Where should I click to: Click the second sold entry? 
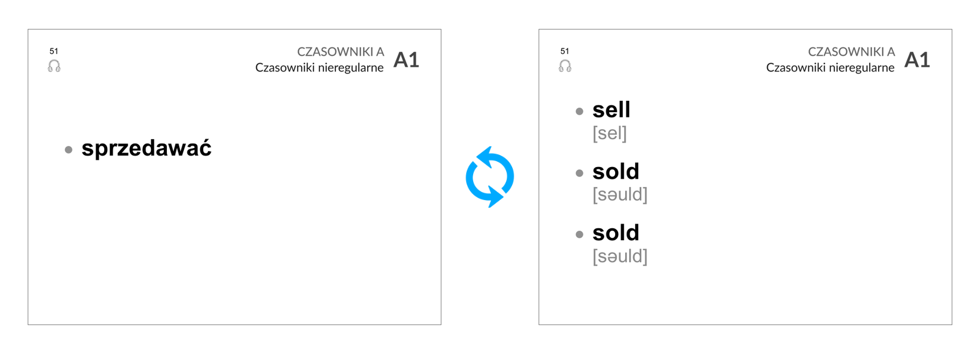616,233
